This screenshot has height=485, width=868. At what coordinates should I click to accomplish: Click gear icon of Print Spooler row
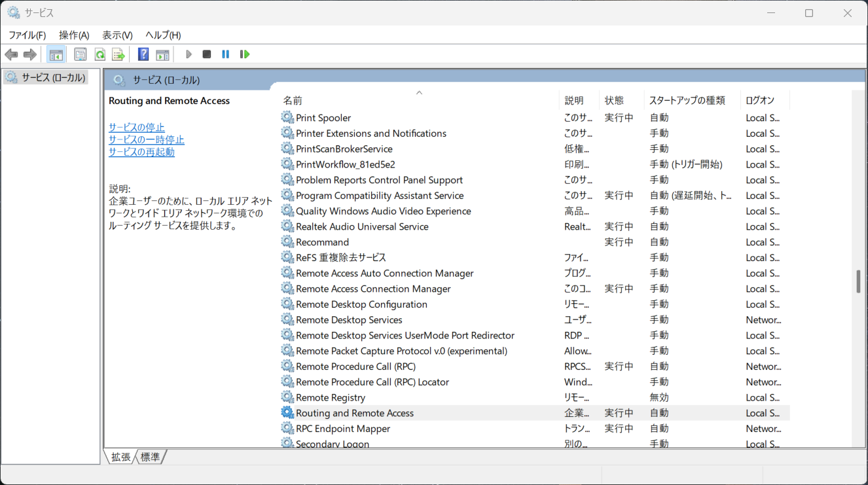pos(287,118)
